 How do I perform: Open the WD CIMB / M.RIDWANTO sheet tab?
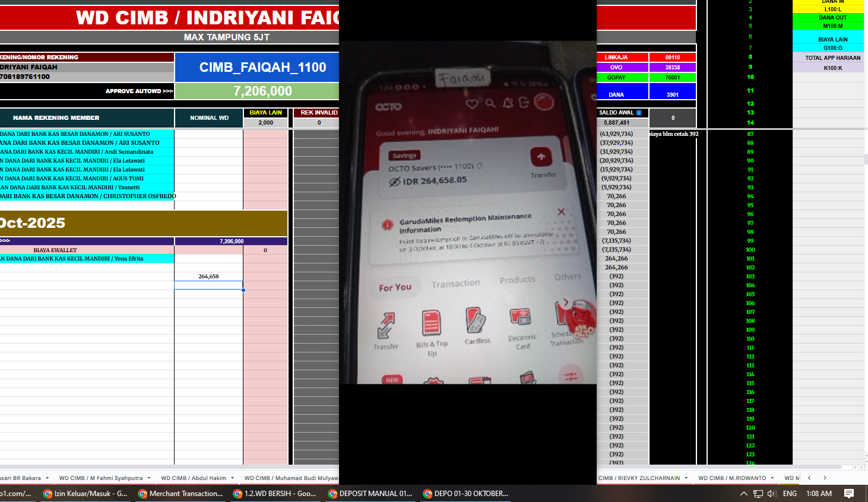(x=732, y=478)
